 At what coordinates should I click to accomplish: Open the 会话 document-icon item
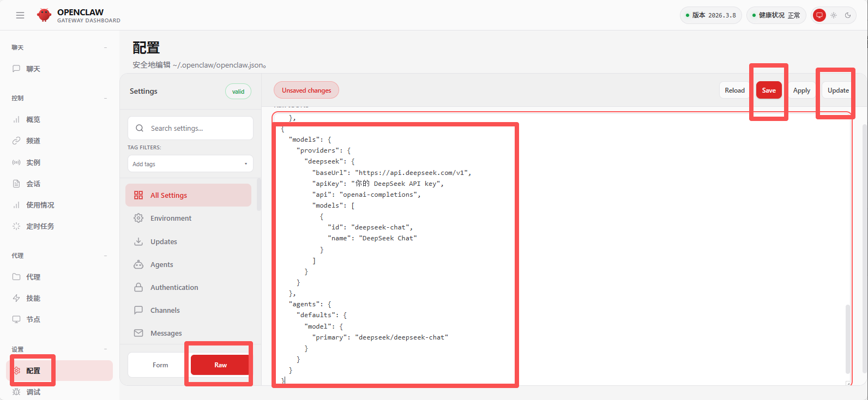[x=59, y=184]
